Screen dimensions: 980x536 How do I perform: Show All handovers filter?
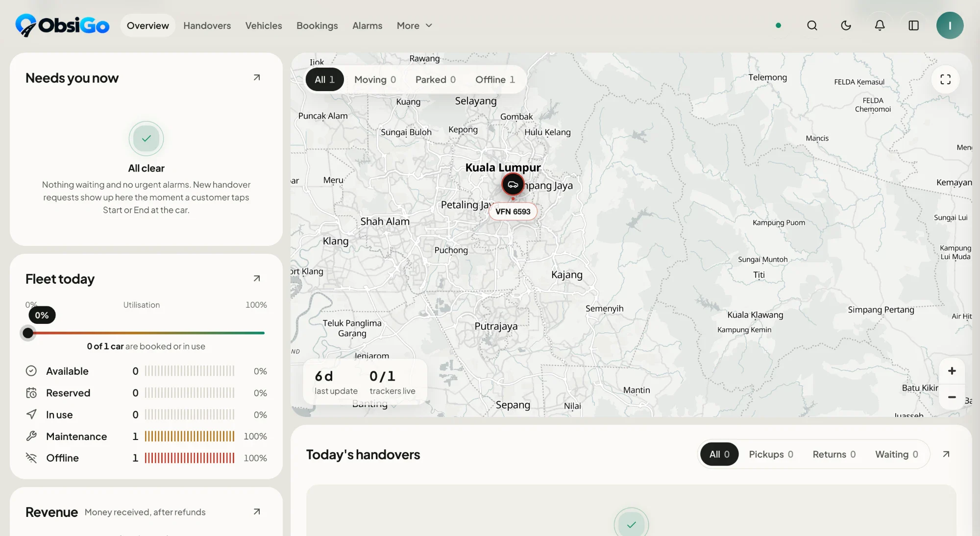(719, 454)
